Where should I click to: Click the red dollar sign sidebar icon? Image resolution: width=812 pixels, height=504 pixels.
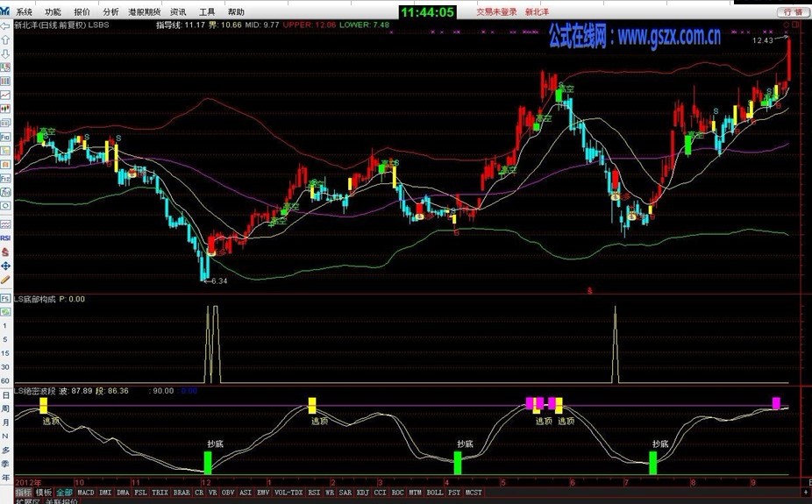[5, 252]
